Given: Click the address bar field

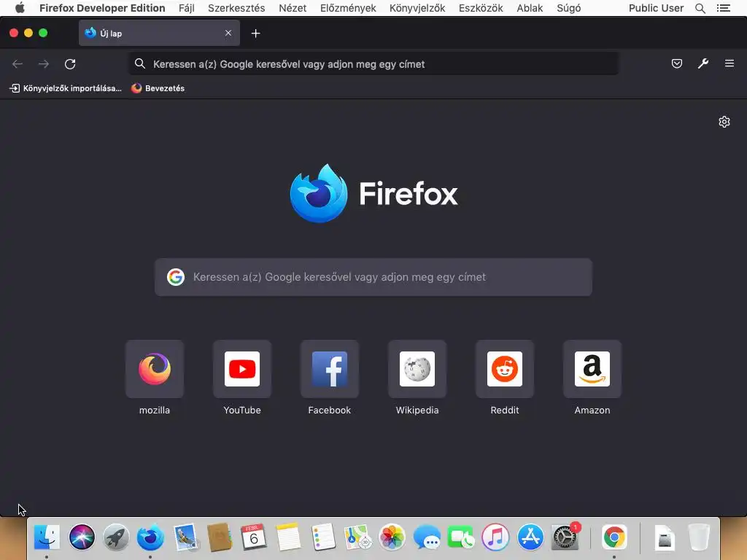Looking at the screenshot, I should (x=374, y=64).
